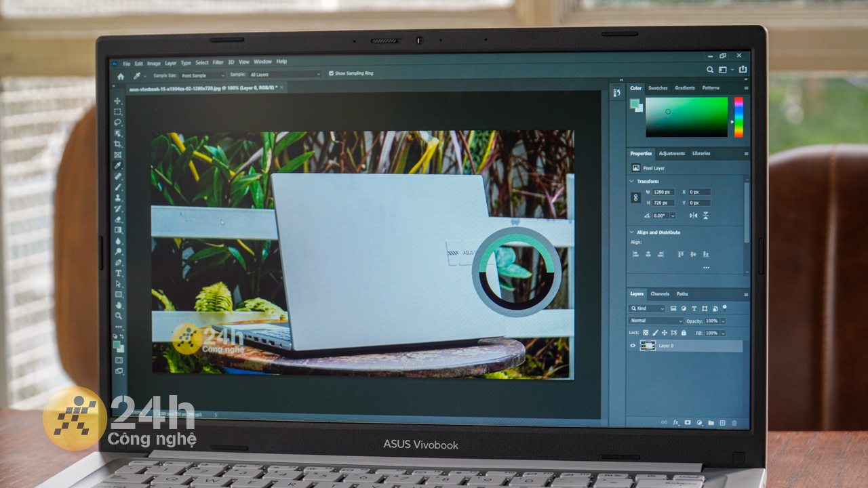Open the Sample All Layers dropdown
Viewport: 868px width, 488px height.
tap(285, 75)
